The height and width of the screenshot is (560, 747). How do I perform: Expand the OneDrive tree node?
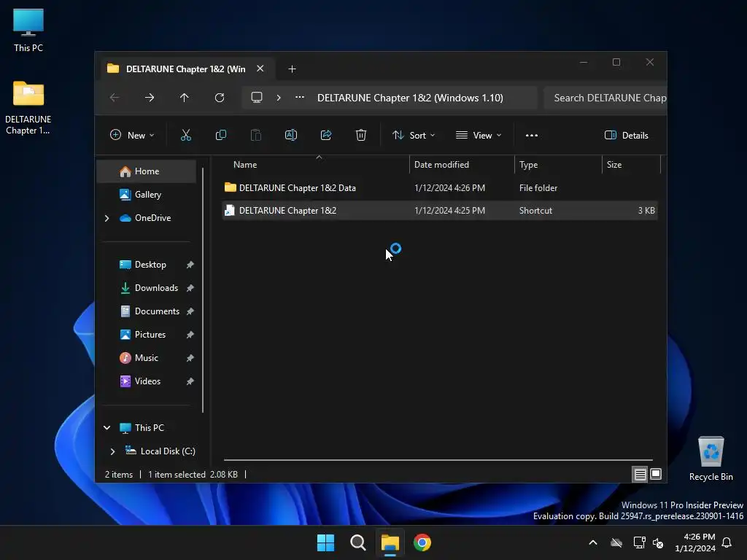click(x=107, y=218)
